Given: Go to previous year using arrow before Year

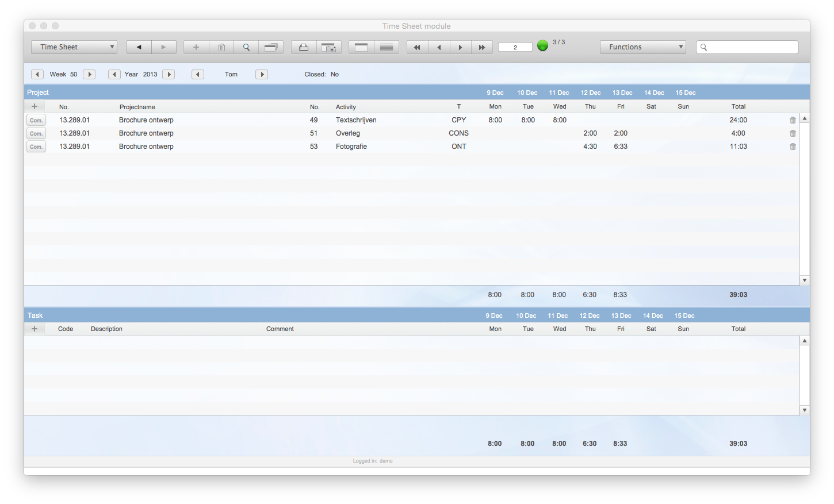Looking at the screenshot, I should (x=114, y=74).
